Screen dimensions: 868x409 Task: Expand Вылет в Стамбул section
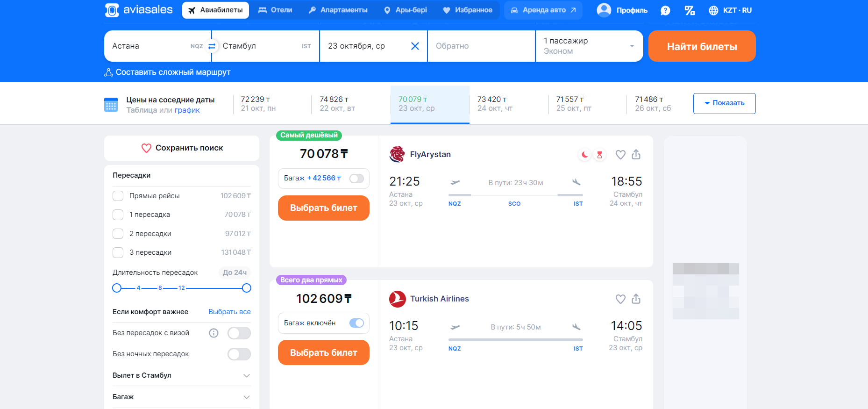247,376
